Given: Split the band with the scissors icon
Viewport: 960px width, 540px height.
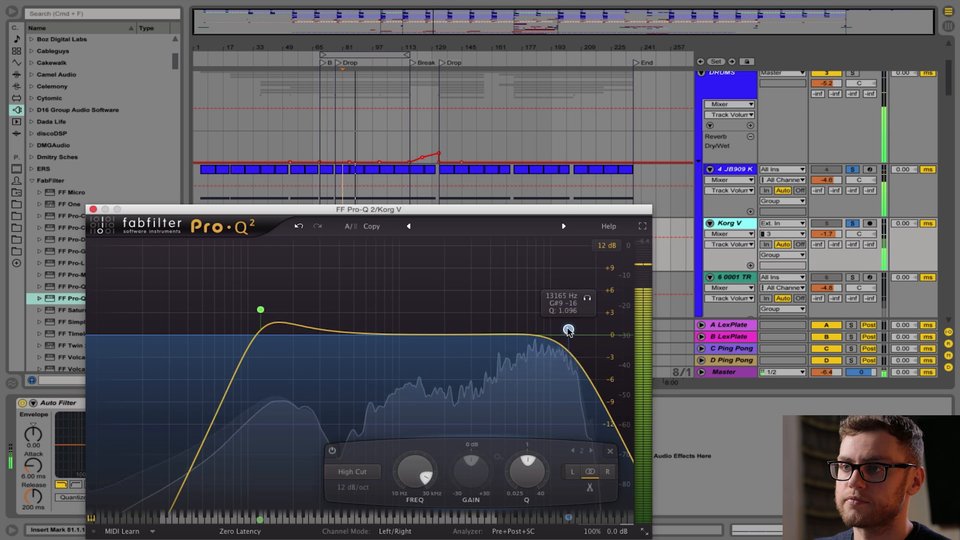Looking at the screenshot, I should [590, 487].
